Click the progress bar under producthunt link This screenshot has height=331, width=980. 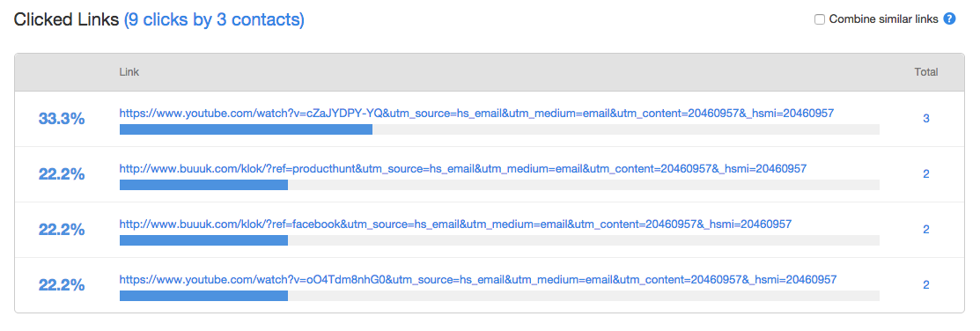click(x=499, y=185)
